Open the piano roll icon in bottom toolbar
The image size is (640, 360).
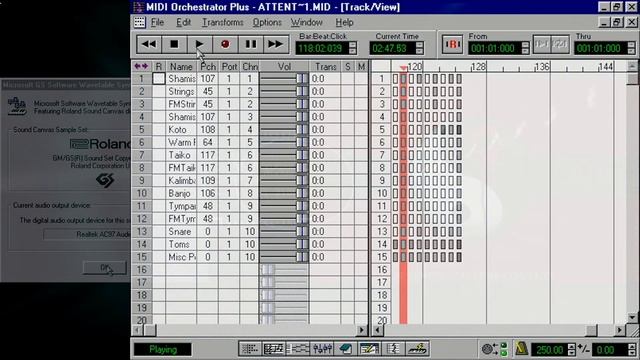273,349
